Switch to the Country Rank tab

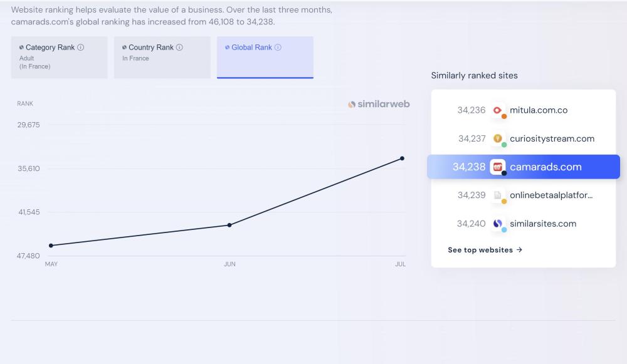click(162, 57)
